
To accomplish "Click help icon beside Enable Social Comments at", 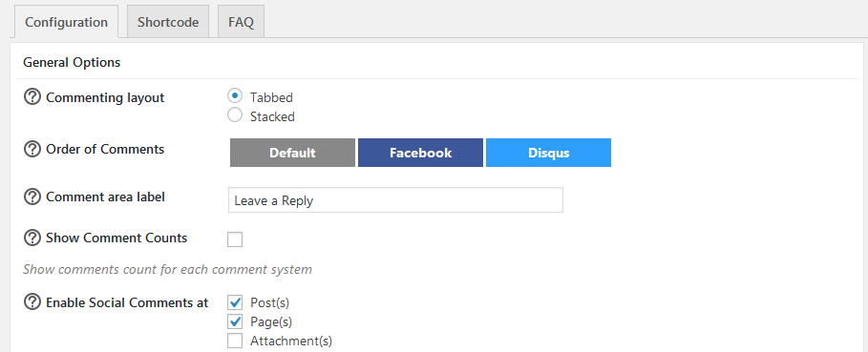I will coord(32,302).
